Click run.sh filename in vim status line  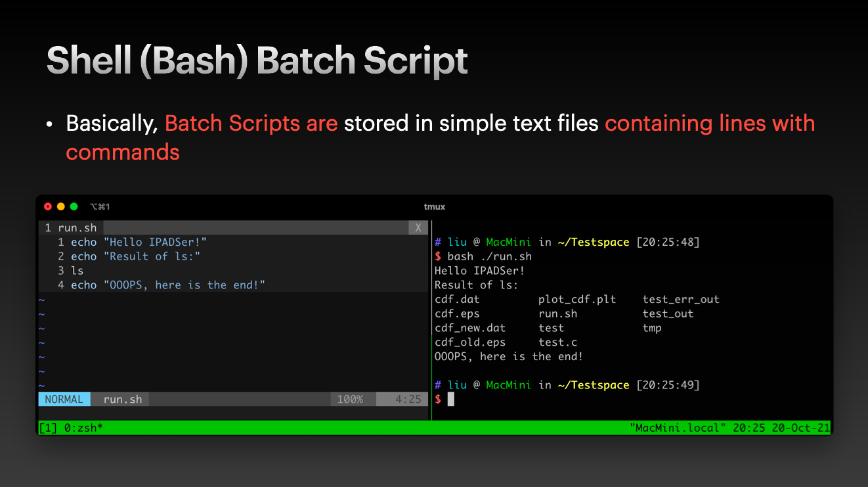pos(123,399)
